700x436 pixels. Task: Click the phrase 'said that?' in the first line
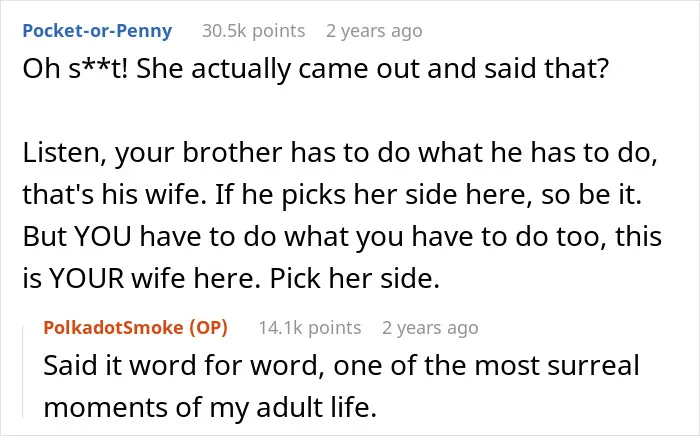pyautogui.click(x=547, y=69)
